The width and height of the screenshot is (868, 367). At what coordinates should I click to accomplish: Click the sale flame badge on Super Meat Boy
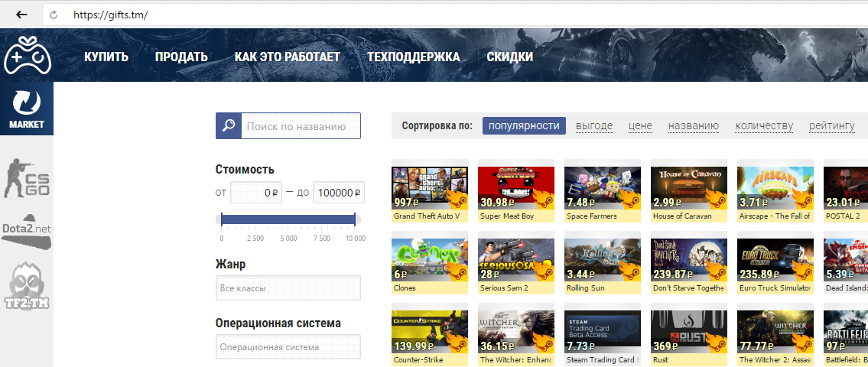pyautogui.click(x=542, y=198)
